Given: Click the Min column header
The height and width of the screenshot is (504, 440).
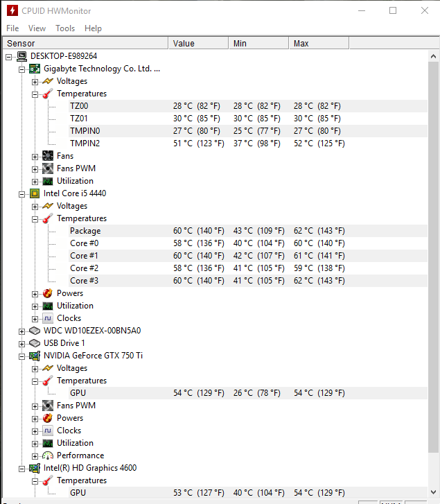Looking at the screenshot, I should click(x=258, y=44).
